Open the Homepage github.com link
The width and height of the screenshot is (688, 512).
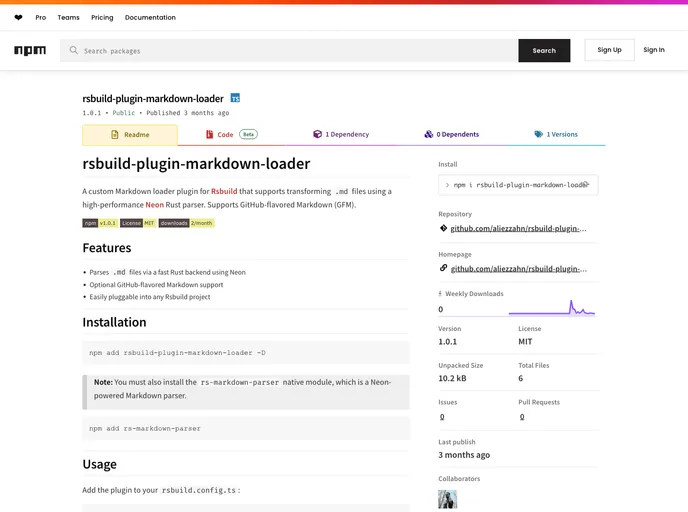pyautogui.click(x=519, y=269)
